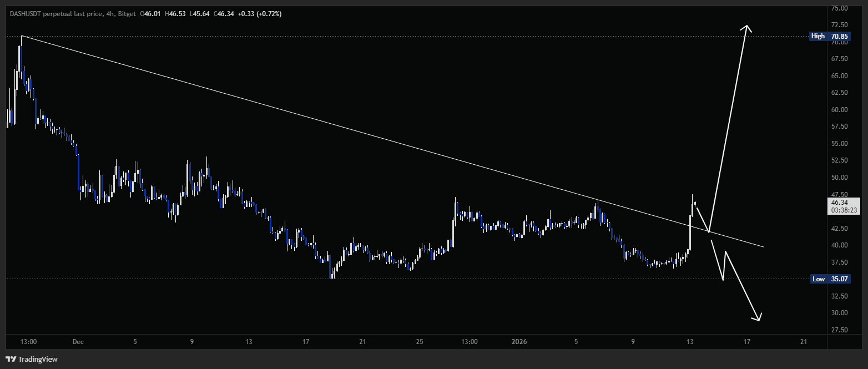Click the current price tag 46.34
The width and height of the screenshot is (868, 369).
coord(845,203)
